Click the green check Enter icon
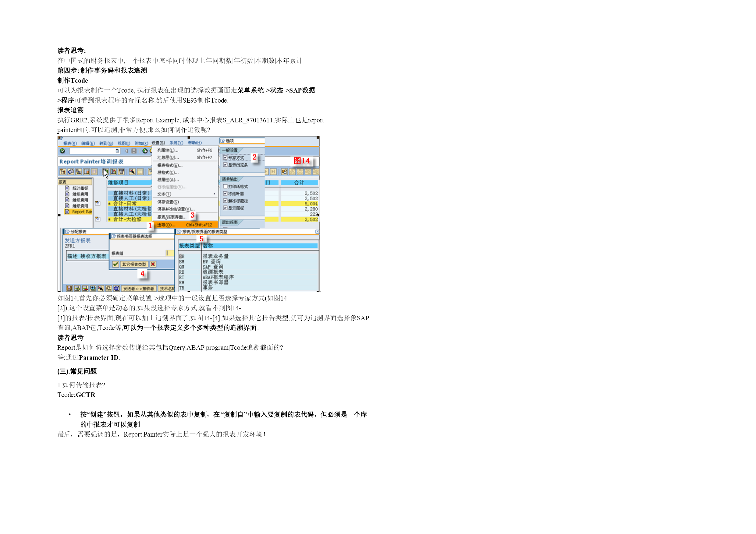 [62, 151]
